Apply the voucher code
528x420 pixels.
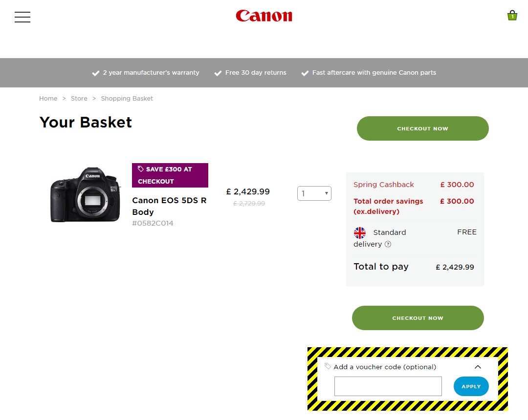tap(471, 386)
